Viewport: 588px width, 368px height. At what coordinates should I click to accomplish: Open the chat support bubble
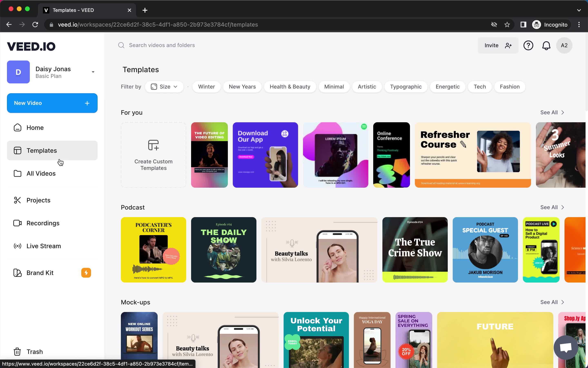(x=566, y=347)
